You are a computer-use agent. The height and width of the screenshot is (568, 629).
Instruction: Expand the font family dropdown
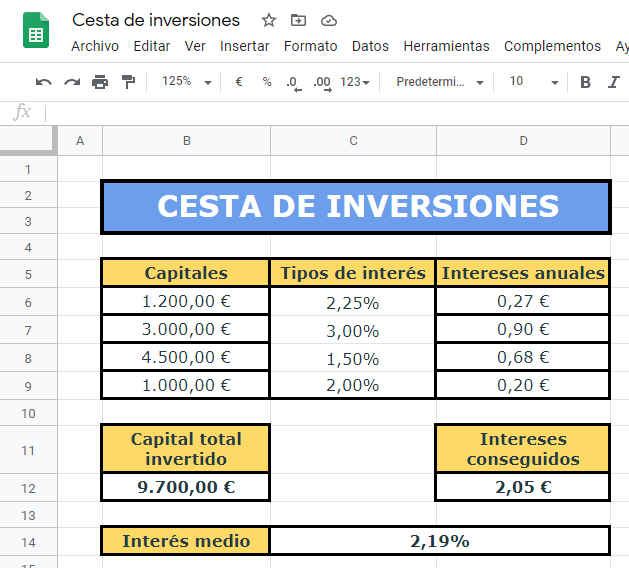point(440,82)
